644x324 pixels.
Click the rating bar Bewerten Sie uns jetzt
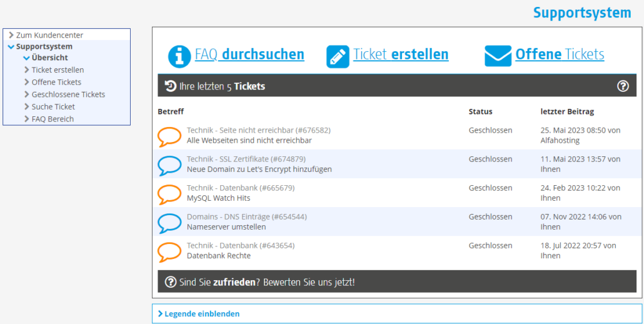[397, 281]
